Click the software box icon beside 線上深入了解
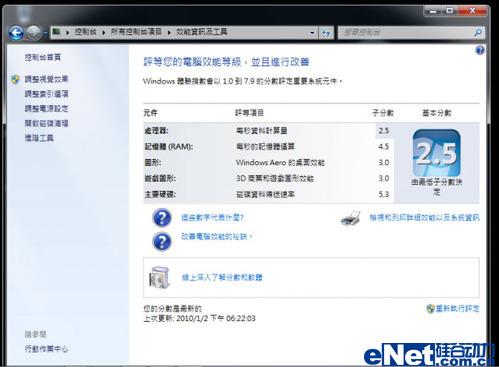499x367 pixels. (160, 277)
